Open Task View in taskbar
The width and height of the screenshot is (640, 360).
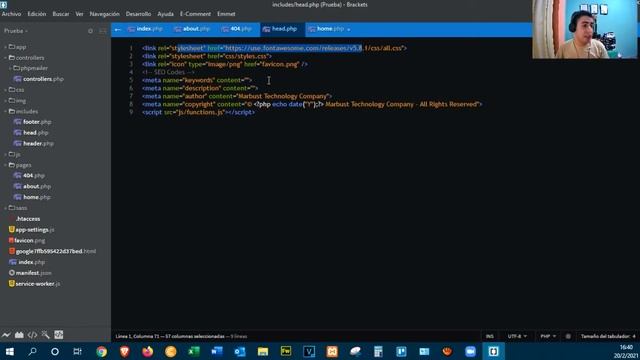tap(77, 351)
